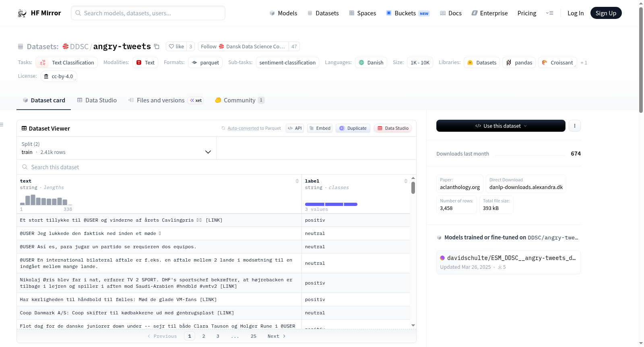644x347 pixels.
Task: Click the Dansk Data Science Community avatar icon
Action: [x=221, y=47]
